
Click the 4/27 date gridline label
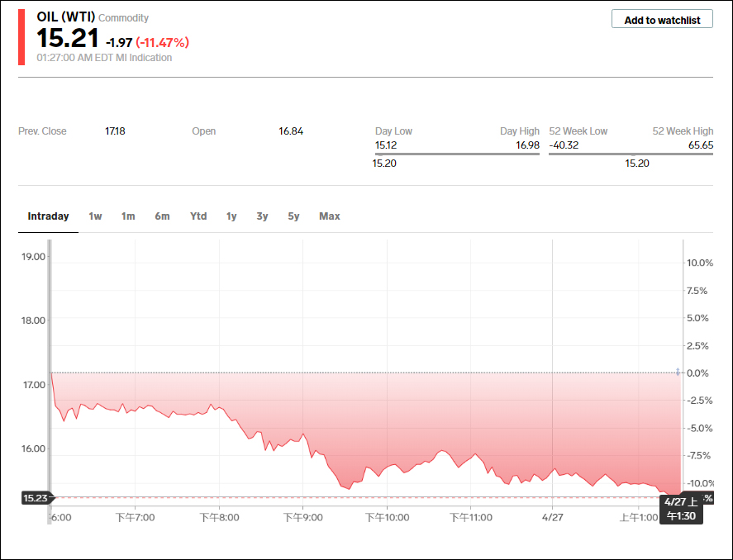click(552, 518)
